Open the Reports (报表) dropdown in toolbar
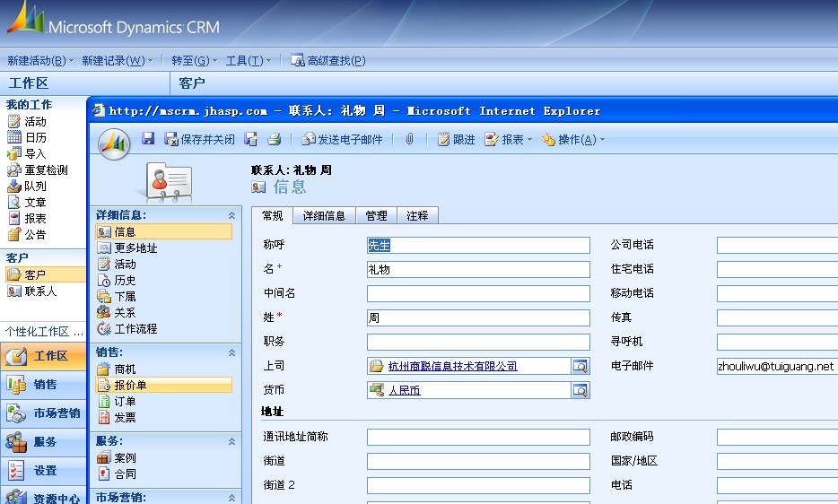Screen dimensions: 838x504 [x=508, y=140]
